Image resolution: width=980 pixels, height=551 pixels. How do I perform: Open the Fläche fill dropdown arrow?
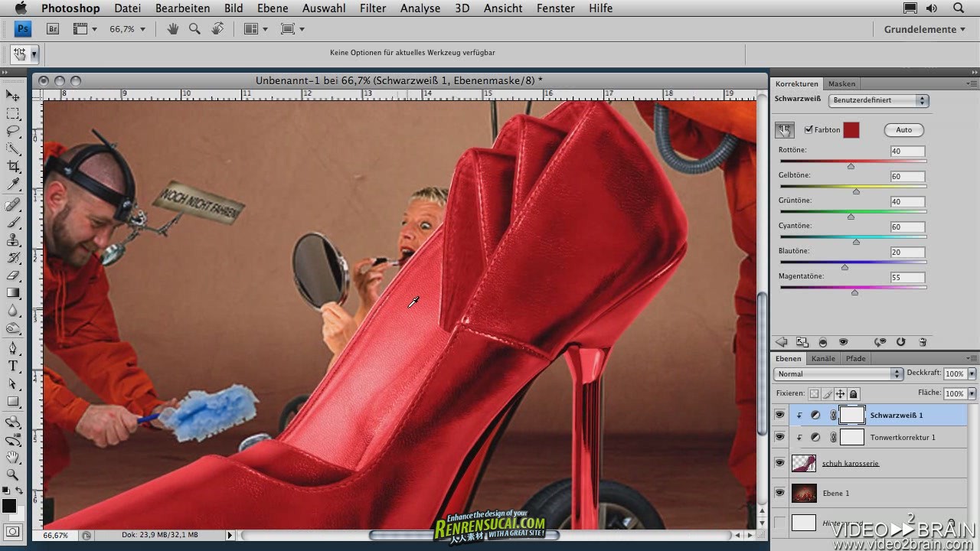click(972, 393)
